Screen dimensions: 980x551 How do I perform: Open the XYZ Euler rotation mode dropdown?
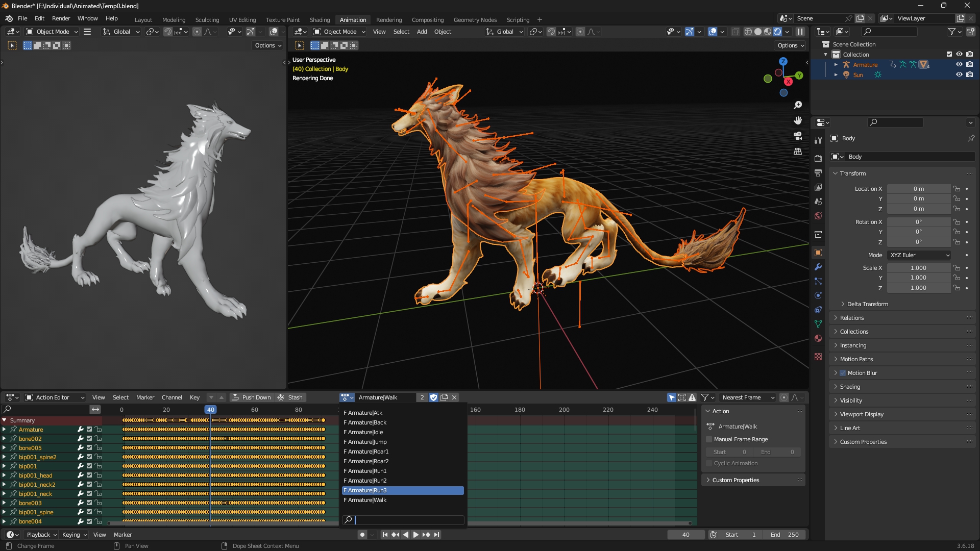click(x=919, y=255)
